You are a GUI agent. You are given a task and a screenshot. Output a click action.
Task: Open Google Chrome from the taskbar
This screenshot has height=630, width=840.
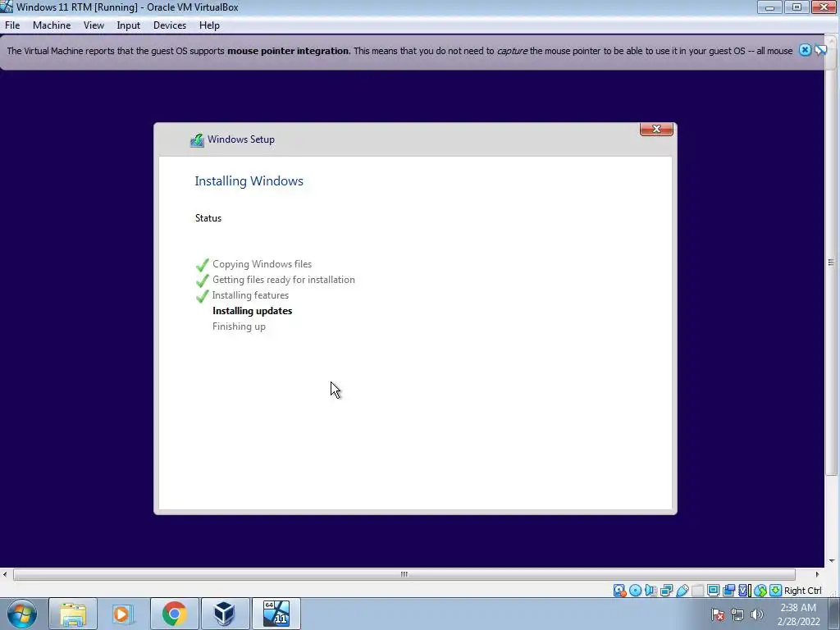point(174,614)
